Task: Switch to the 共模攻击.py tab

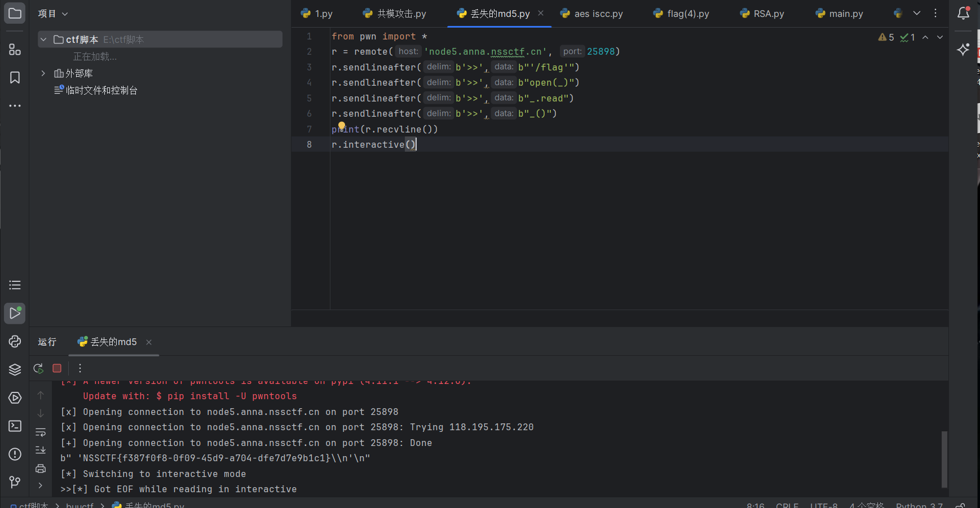Action: click(395, 14)
